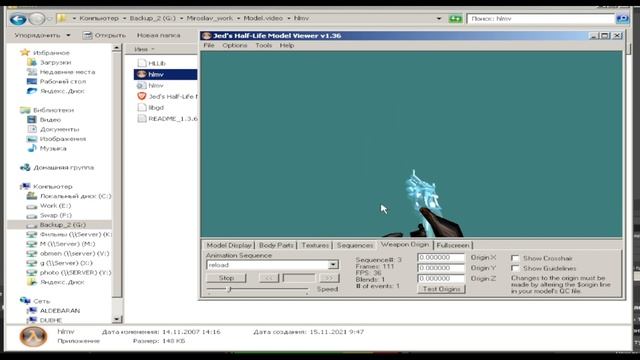Click Model.video in the address breadcrumb
This screenshot has width=640, height=360.
263,18
